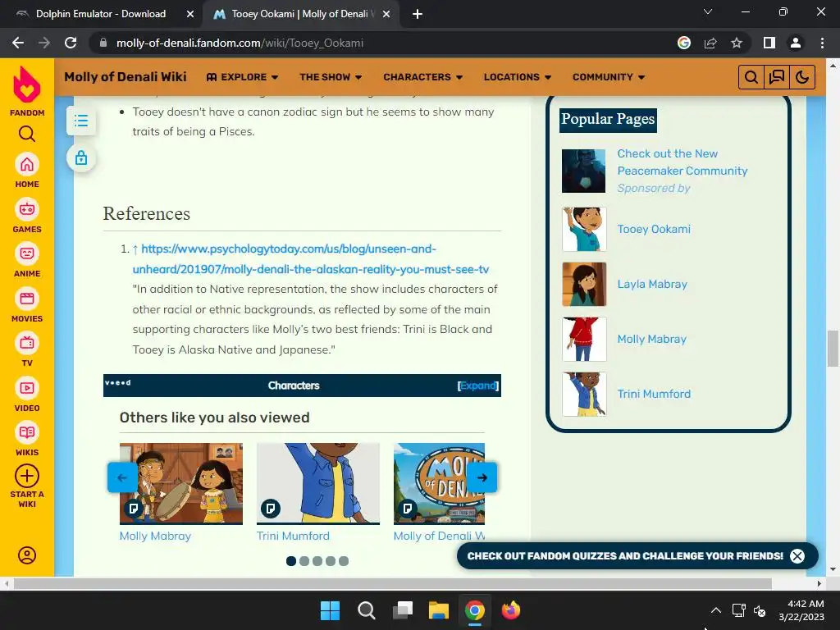The height and width of the screenshot is (630, 840).
Task: Close the Dolphin Emulator tab
Action: coord(190,14)
